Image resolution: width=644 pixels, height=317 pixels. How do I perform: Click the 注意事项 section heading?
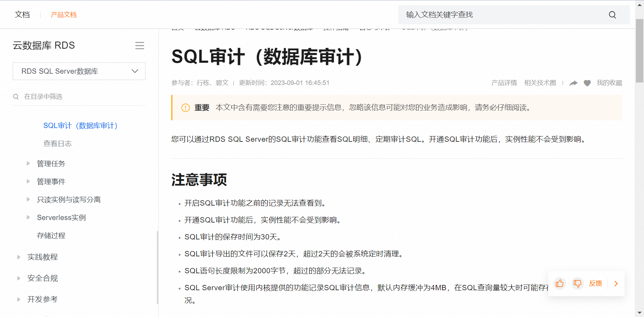coord(199,180)
